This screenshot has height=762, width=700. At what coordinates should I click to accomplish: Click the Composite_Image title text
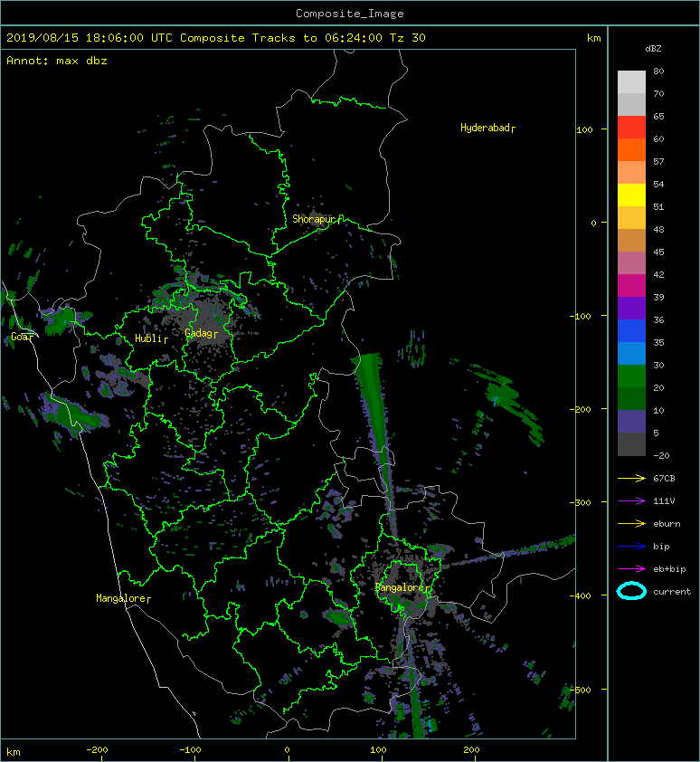pyautogui.click(x=350, y=14)
